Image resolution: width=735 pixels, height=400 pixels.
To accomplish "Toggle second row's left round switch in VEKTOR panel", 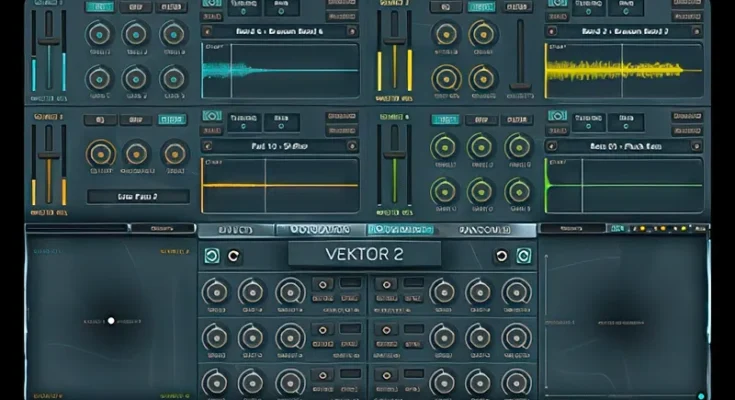I will (323, 330).
